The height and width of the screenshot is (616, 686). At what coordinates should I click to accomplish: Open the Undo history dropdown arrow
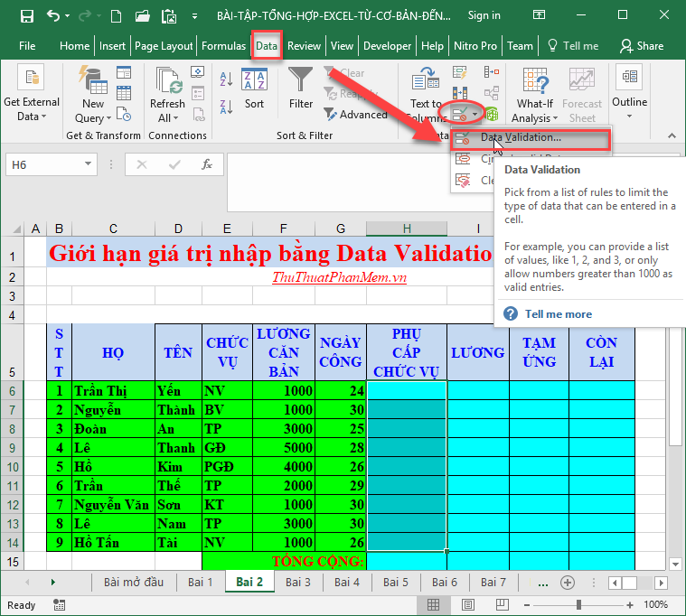tap(67, 16)
